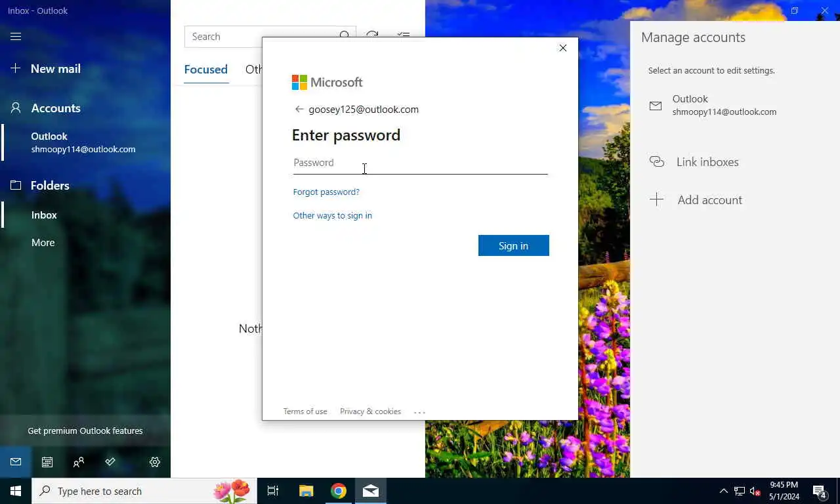Viewport: 840px width, 504px height.
Task: Go back from goosey125@outlook.com arrow
Action: [299, 110]
